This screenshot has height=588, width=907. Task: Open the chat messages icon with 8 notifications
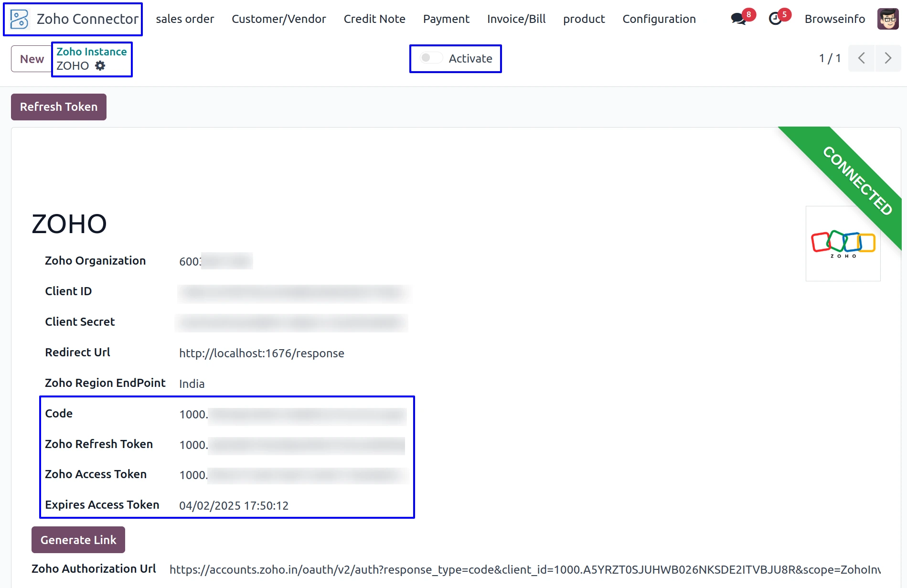tap(738, 19)
